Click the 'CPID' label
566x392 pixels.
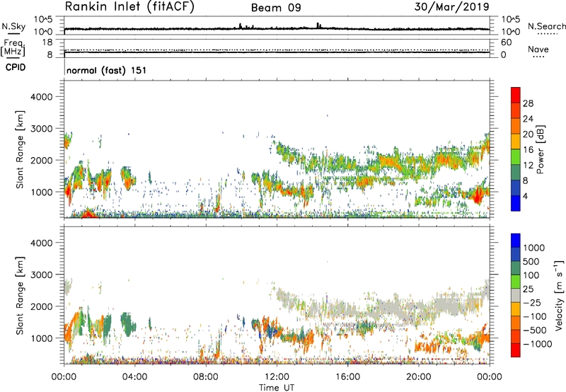(x=16, y=67)
